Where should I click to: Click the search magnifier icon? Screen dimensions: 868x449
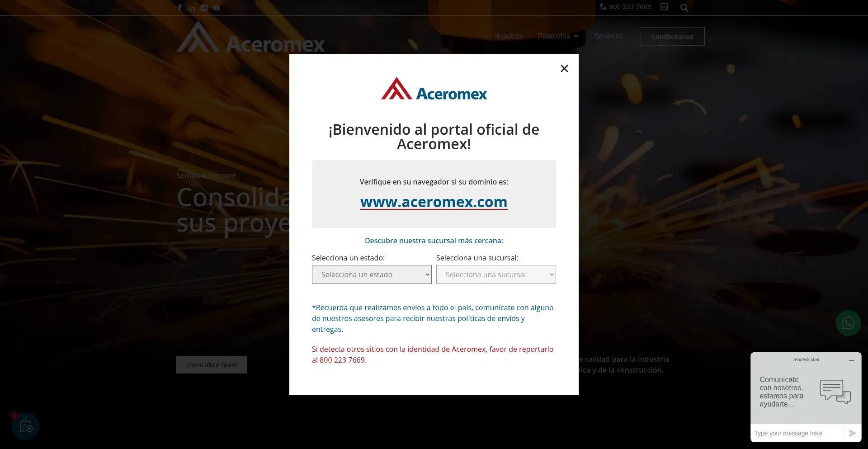point(684,8)
